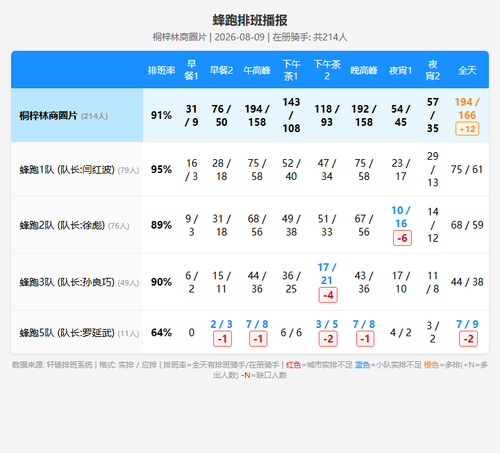Click 蜂跑1队's 晚高峰 cell "75 / 58"
500x453 pixels.
click(x=364, y=169)
